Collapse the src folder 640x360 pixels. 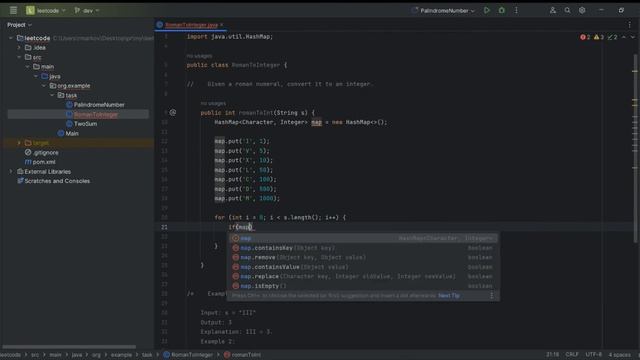(19, 57)
